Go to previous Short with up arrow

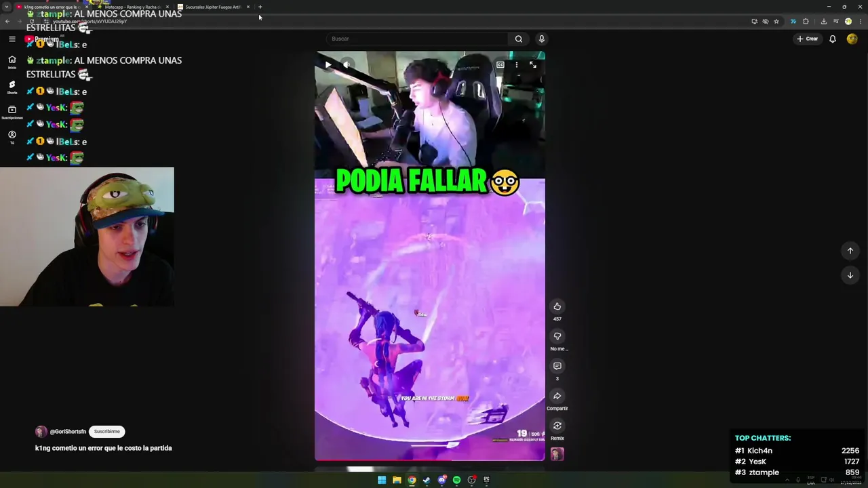850,251
